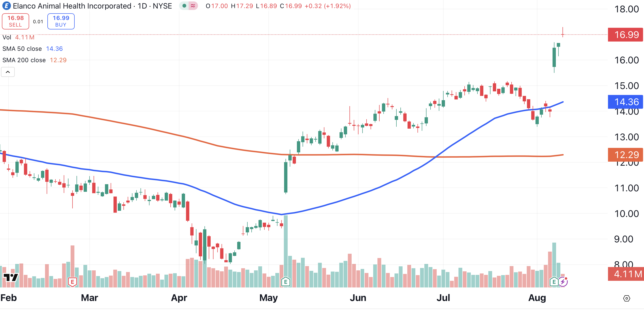Click the 16.98 SELL button
The image size is (644, 310).
(15, 21)
